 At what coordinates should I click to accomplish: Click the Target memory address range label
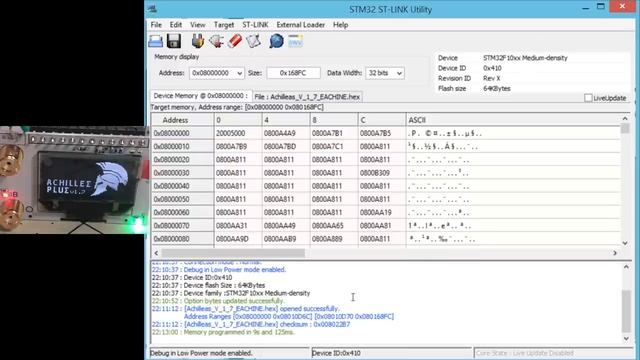click(x=237, y=107)
